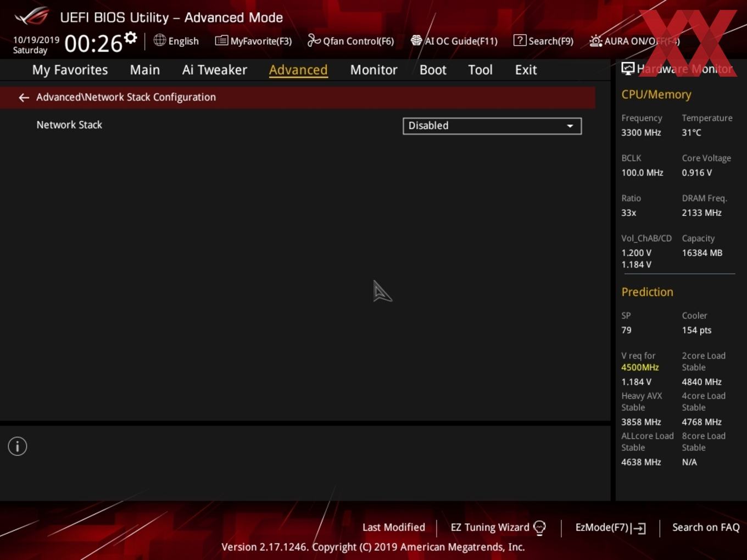Open the Monitor tab
Image resolution: width=747 pixels, height=560 pixels.
tap(374, 70)
